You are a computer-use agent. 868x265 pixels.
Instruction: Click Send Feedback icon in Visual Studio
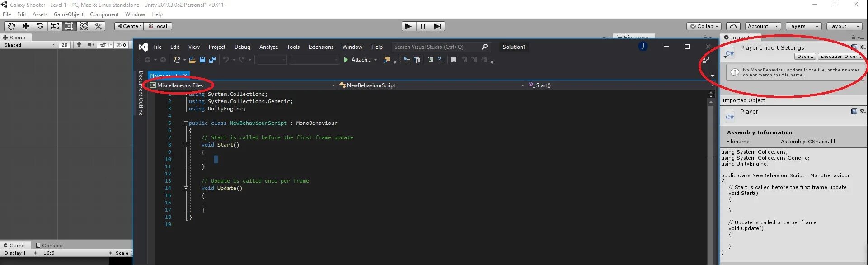[x=705, y=60]
